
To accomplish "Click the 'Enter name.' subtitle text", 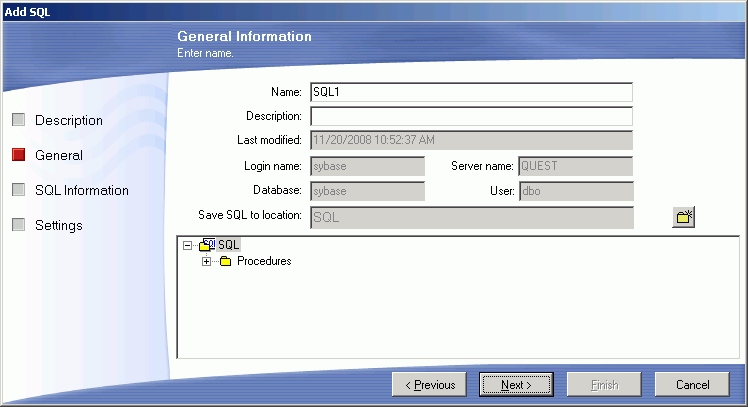I will point(205,53).
